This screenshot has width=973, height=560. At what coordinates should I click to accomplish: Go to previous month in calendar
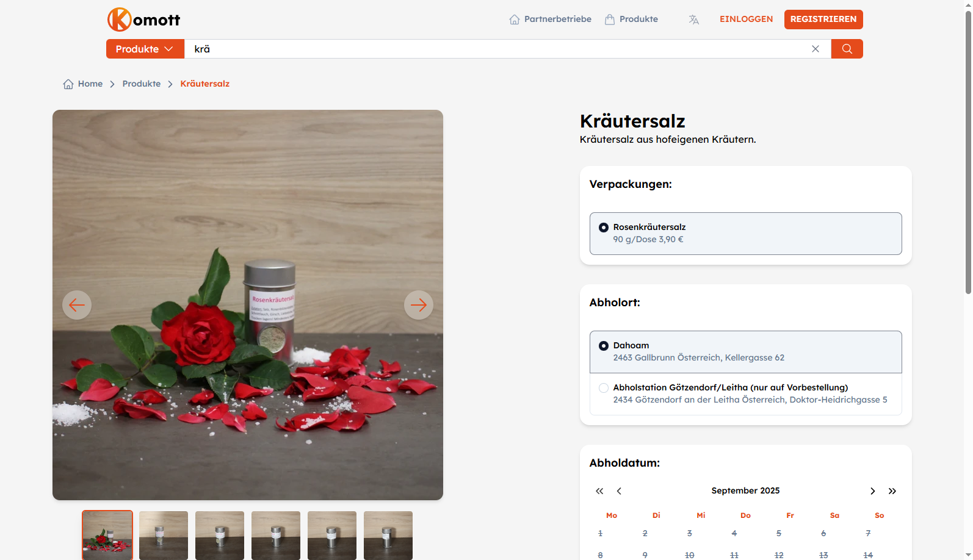tap(619, 491)
